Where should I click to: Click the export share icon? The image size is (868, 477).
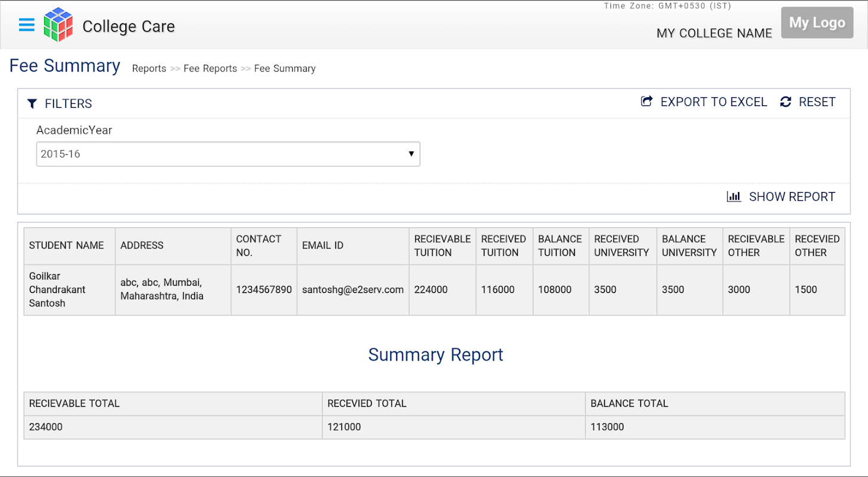click(647, 101)
